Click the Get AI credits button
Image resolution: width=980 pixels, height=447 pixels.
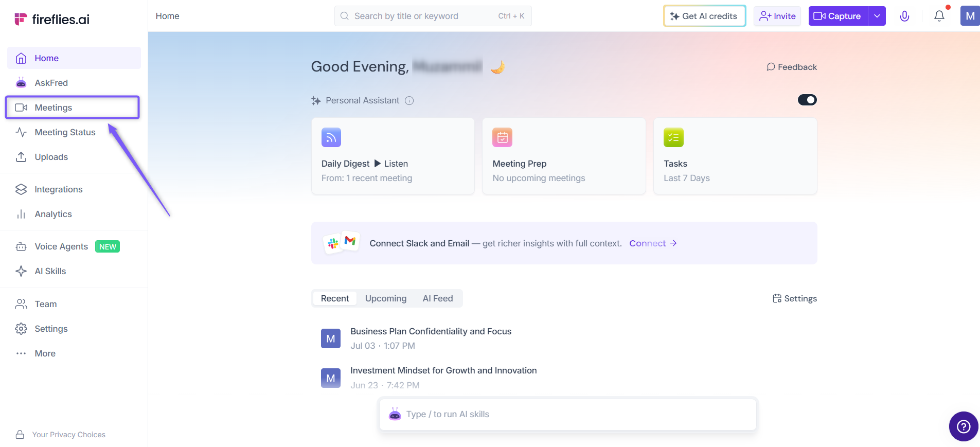pyautogui.click(x=704, y=16)
